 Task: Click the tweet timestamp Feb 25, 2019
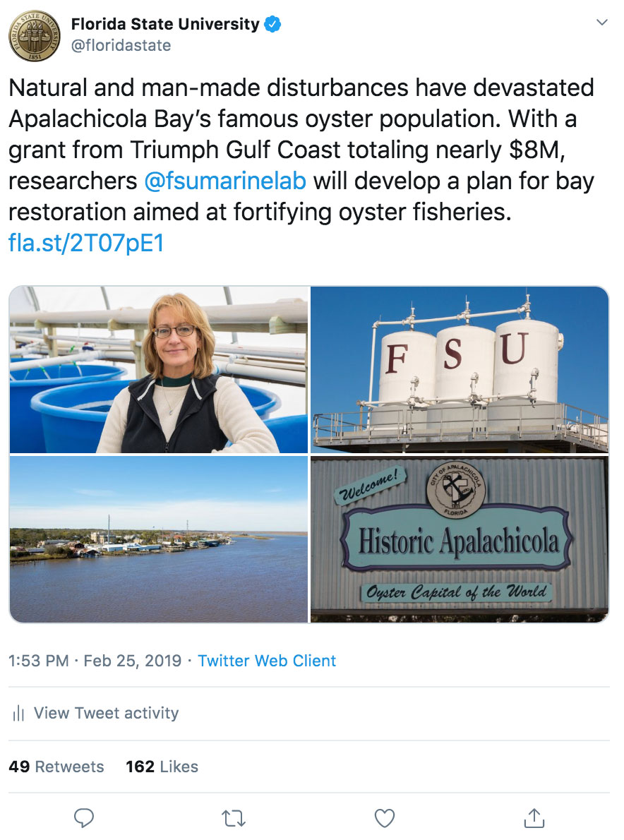tap(132, 661)
